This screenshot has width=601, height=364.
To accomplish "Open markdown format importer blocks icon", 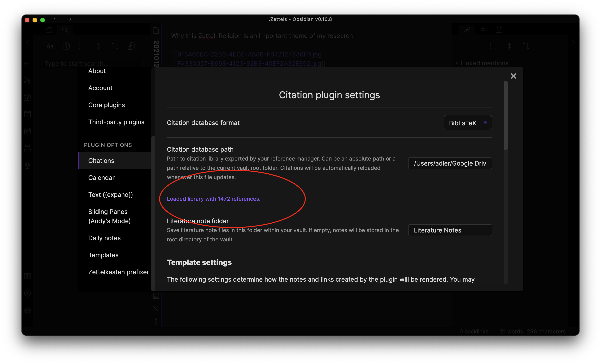I will pos(27,97).
